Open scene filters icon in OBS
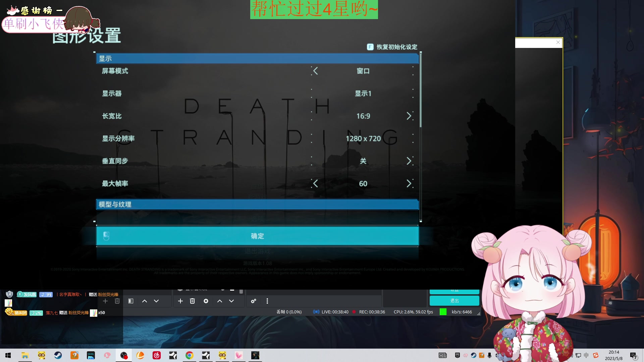Screen dimensions: 644x362 [131, 301]
